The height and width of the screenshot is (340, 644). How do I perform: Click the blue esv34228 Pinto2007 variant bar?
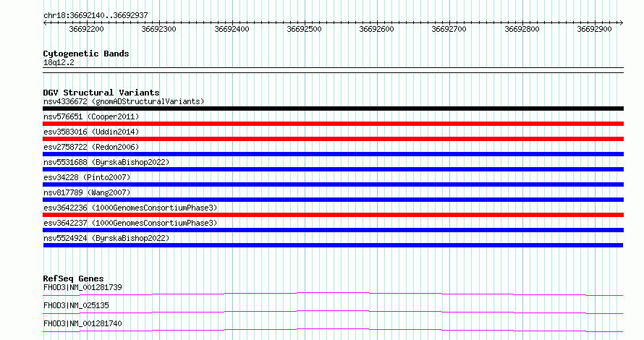click(x=333, y=184)
